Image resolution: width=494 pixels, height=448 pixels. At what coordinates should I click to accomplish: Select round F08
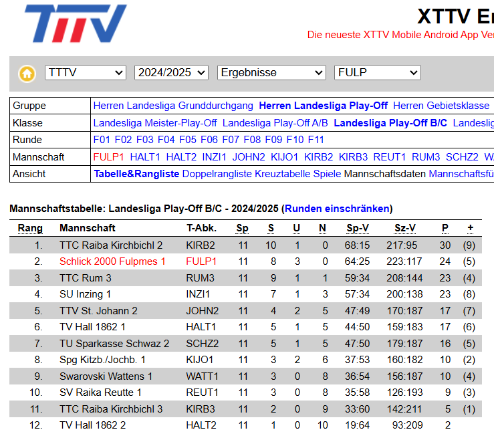(252, 140)
